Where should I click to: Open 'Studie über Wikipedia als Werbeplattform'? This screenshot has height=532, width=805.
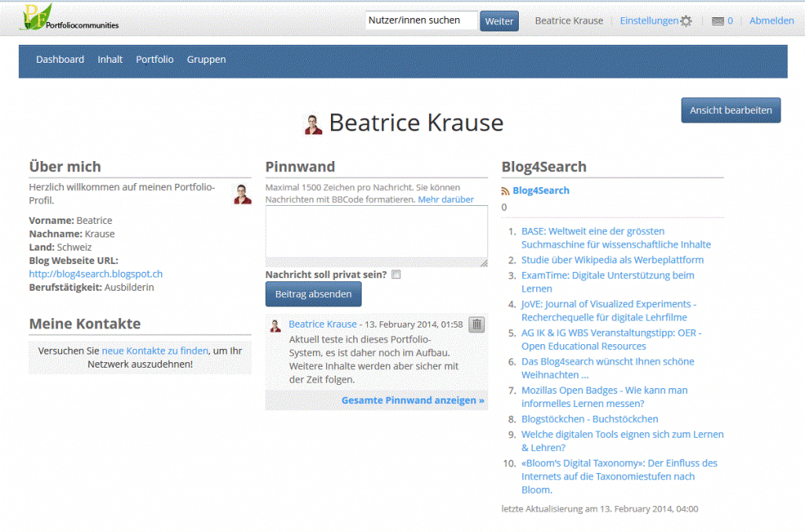click(x=612, y=260)
